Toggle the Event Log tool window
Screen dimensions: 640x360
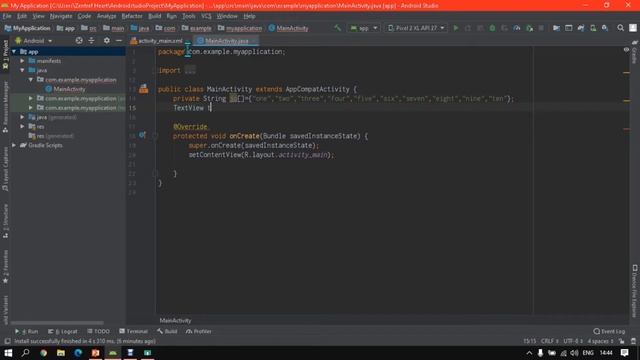click(x=609, y=331)
